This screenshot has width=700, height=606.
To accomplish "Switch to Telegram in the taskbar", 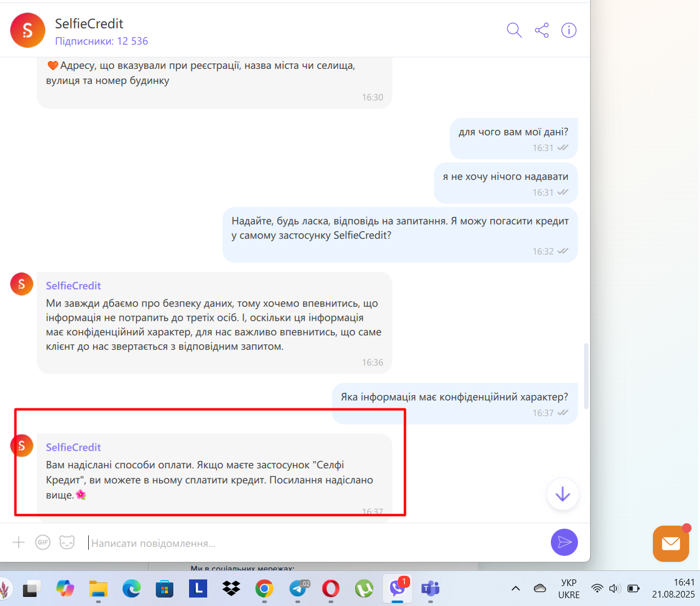I will tap(298, 588).
